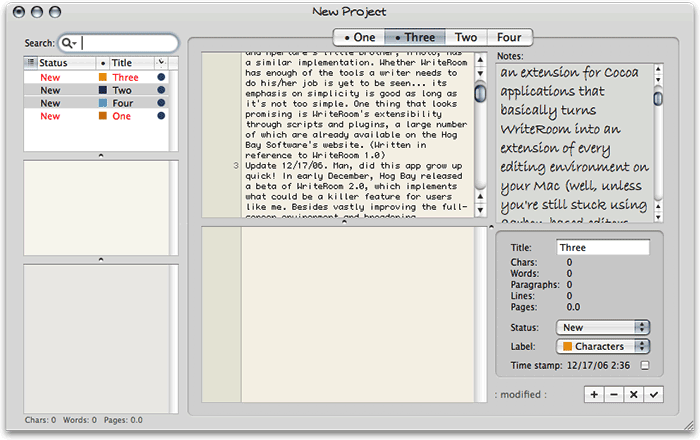Click the blue dot in the Four row
Screen dimensions: 700x440
(161, 103)
